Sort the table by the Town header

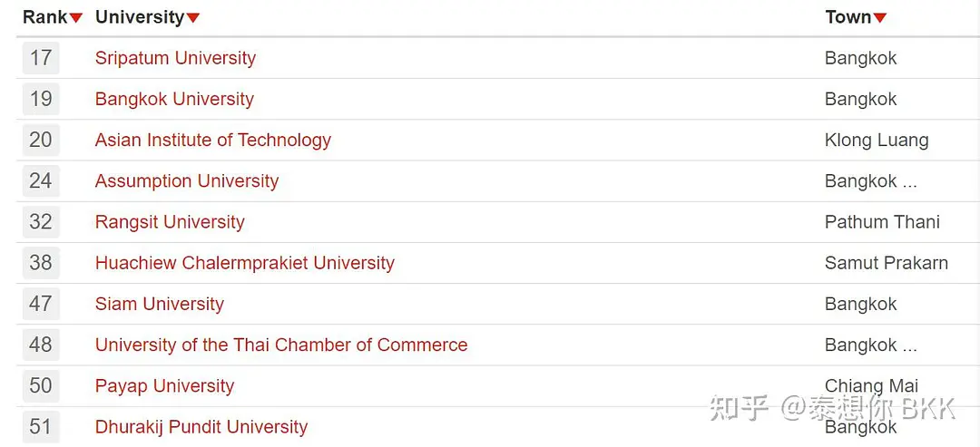[x=848, y=17]
